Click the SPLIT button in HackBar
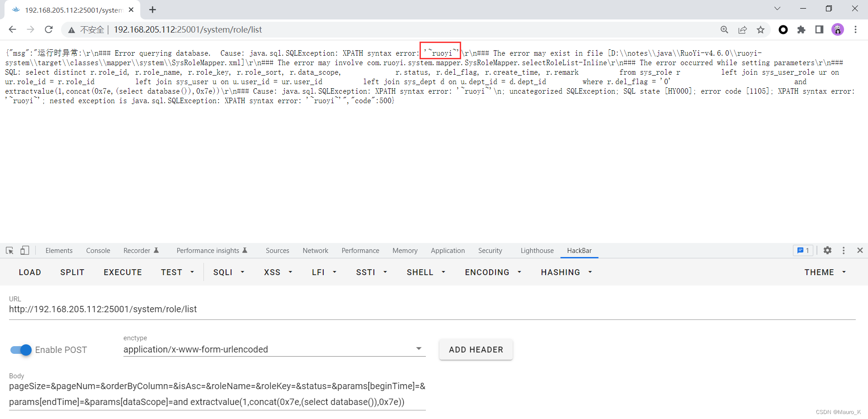Image resolution: width=868 pixels, height=419 pixels. click(72, 272)
